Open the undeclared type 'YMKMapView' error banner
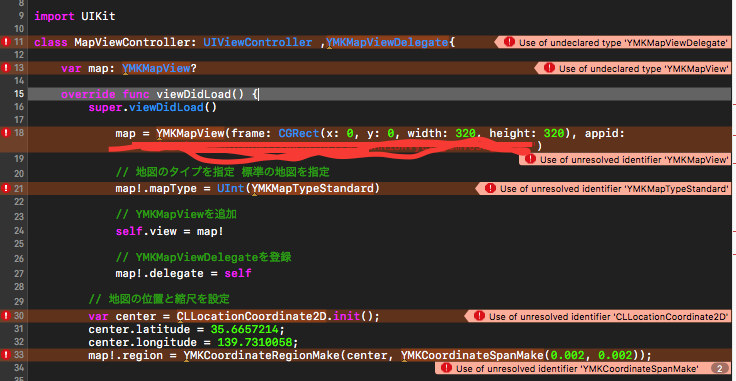Viewport: 736px width, 381px height. 634,69
